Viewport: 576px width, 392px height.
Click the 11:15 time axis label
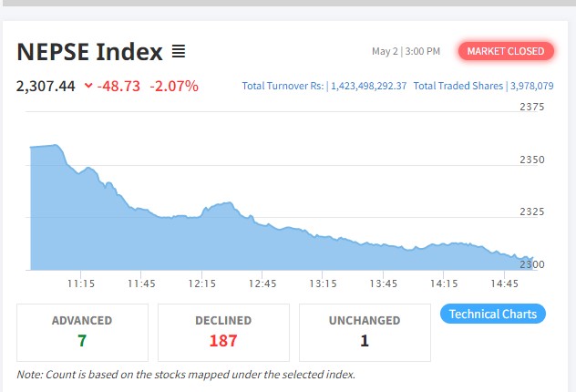pyautogui.click(x=81, y=284)
